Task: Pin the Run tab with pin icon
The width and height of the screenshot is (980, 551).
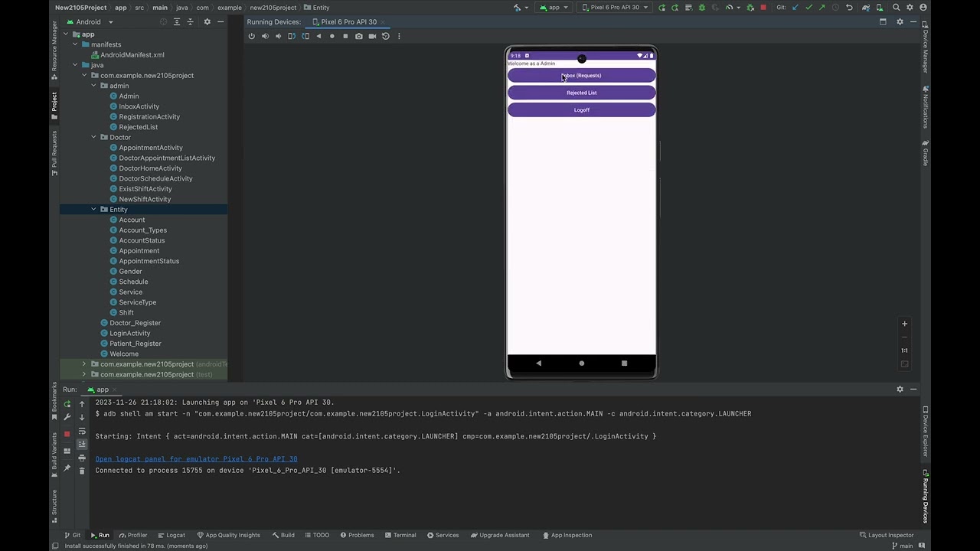Action: click(67, 468)
